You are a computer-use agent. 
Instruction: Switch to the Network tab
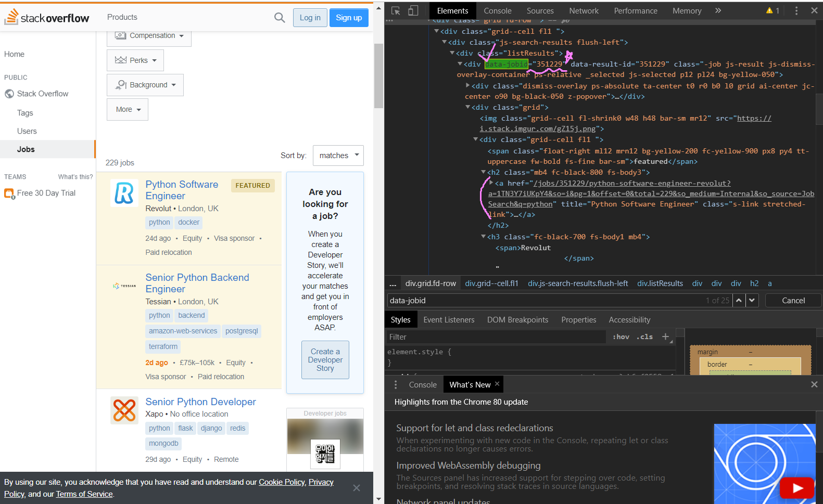(584, 10)
